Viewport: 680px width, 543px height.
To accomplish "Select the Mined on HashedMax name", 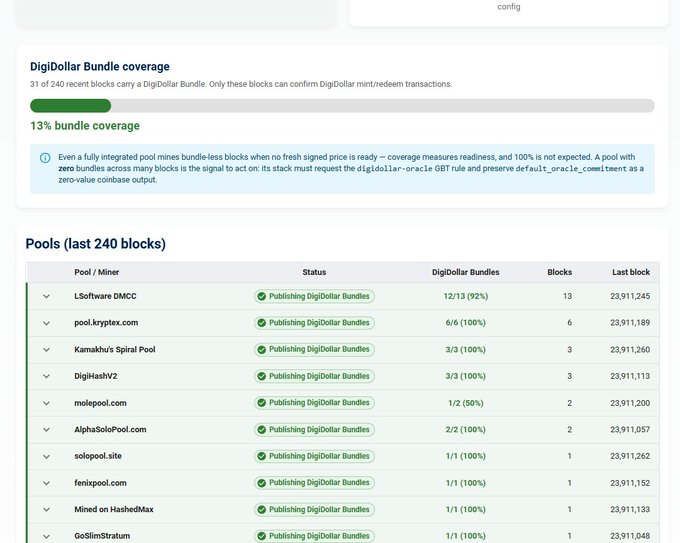I will tap(114, 510).
